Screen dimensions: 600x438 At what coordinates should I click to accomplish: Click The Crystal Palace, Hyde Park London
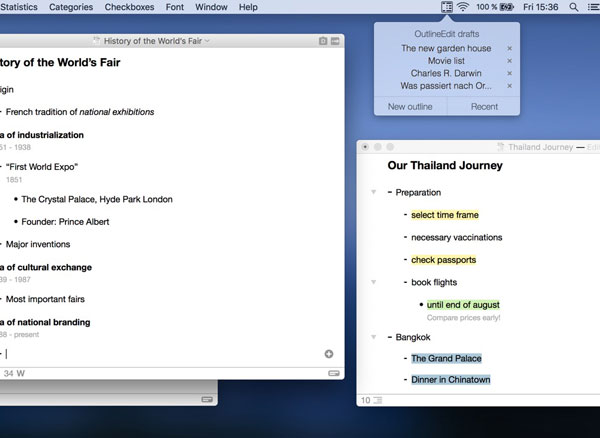click(x=97, y=199)
